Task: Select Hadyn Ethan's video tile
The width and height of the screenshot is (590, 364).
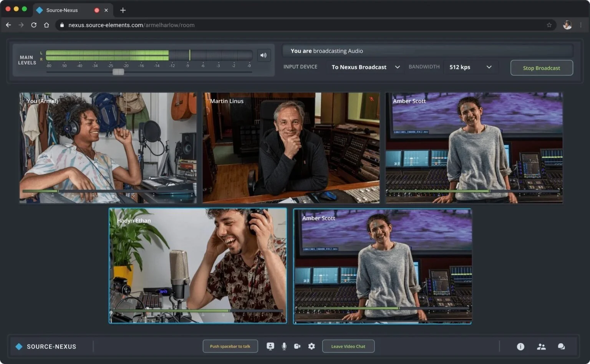Action: tap(198, 266)
